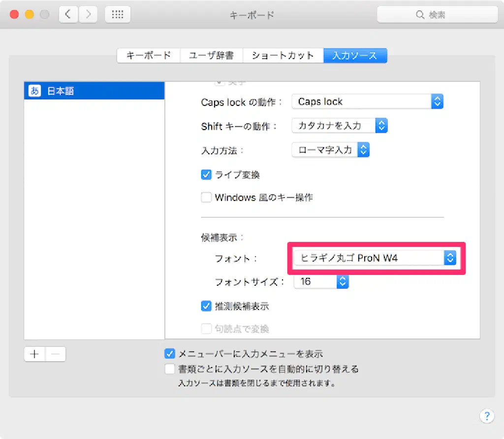This screenshot has width=504, height=439.
Task: Show all preferences grid icon
Action: click(118, 15)
